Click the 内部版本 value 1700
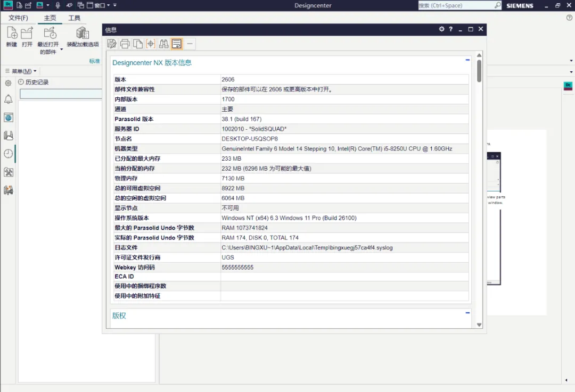The image size is (575, 392). point(228,99)
